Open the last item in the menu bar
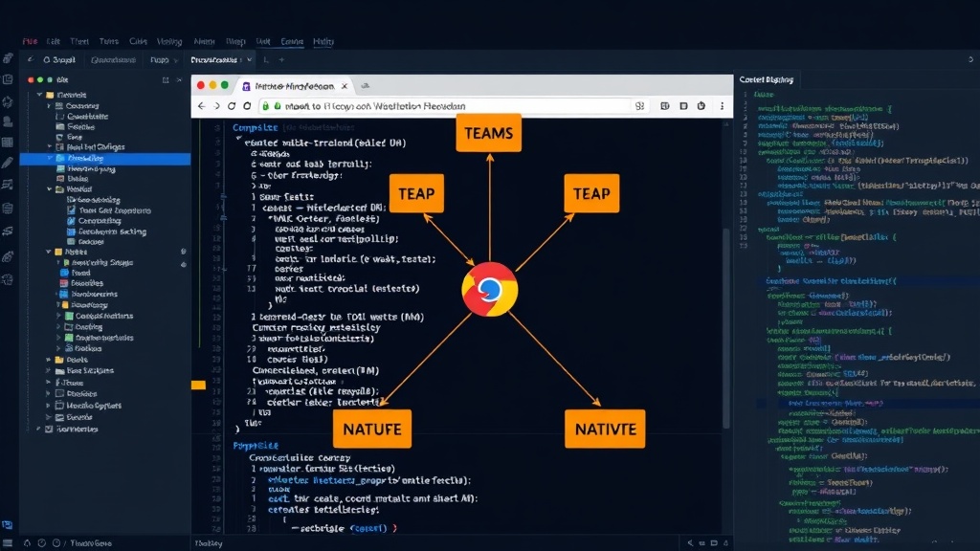The image size is (980, 551). tap(323, 41)
